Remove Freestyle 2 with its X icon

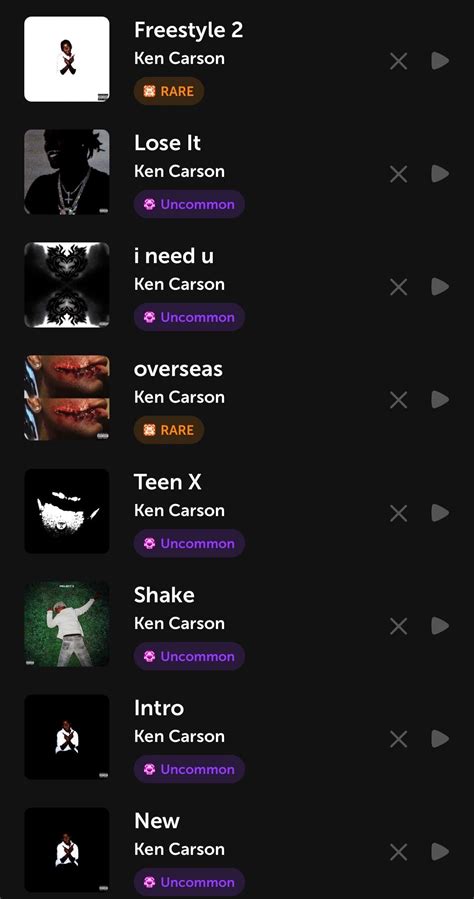(x=398, y=61)
